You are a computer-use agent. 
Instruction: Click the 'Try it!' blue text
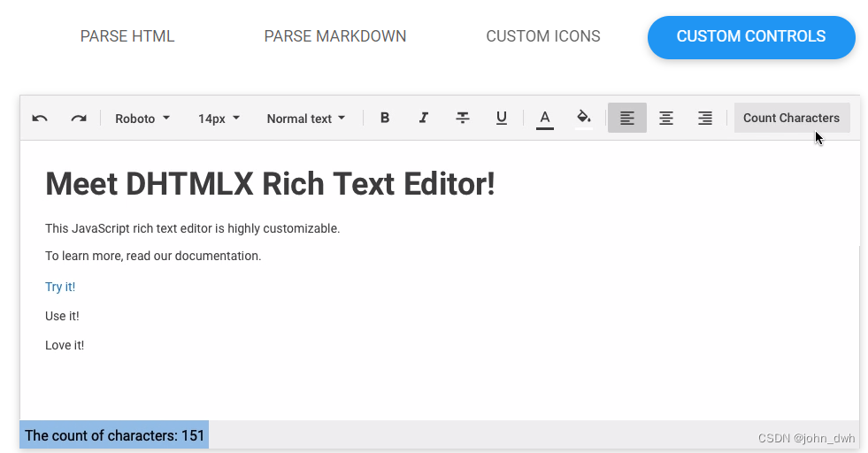coord(60,287)
